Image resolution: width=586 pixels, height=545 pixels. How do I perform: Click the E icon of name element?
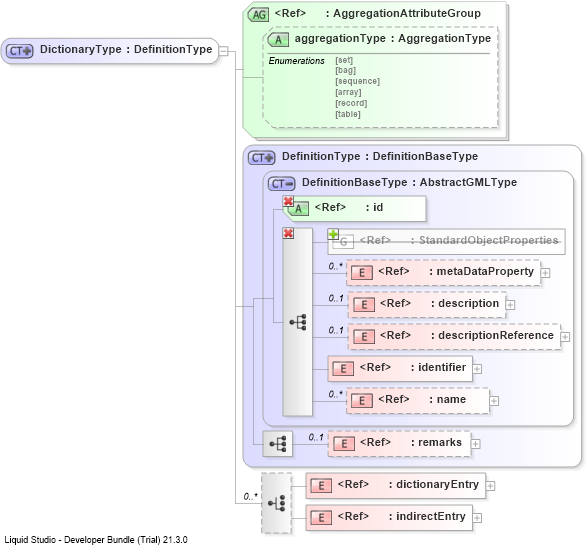coord(362,401)
